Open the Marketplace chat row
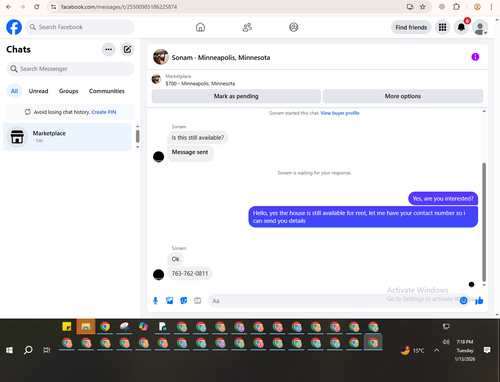 (x=68, y=137)
